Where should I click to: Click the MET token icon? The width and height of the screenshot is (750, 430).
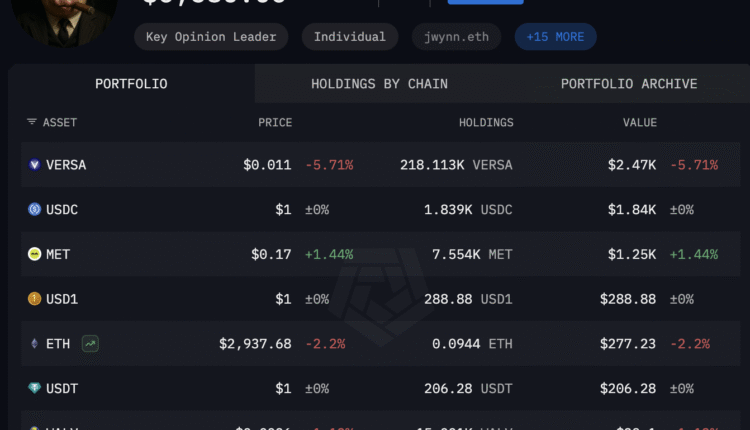coord(34,254)
